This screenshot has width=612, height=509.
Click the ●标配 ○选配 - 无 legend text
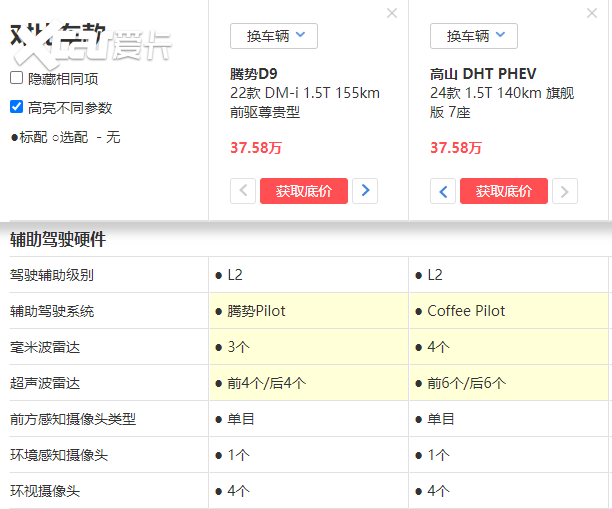click(x=65, y=137)
